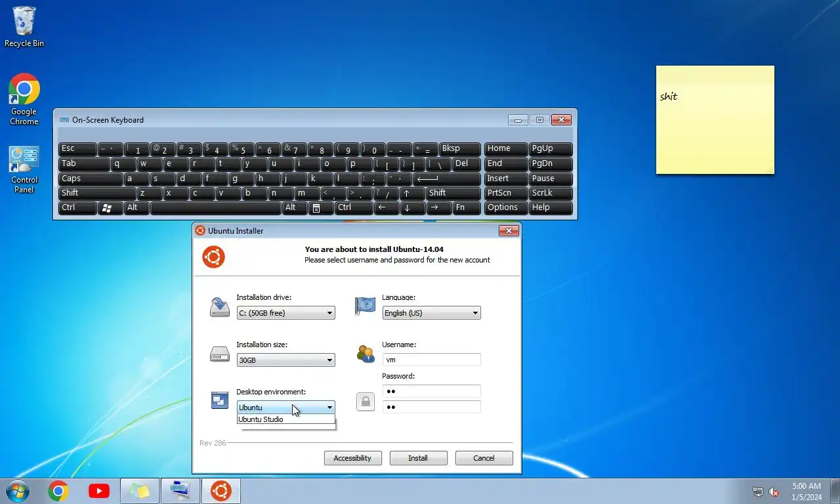Click the padlock icon beside password
Image resolution: width=840 pixels, height=504 pixels.
[x=366, y=401]
